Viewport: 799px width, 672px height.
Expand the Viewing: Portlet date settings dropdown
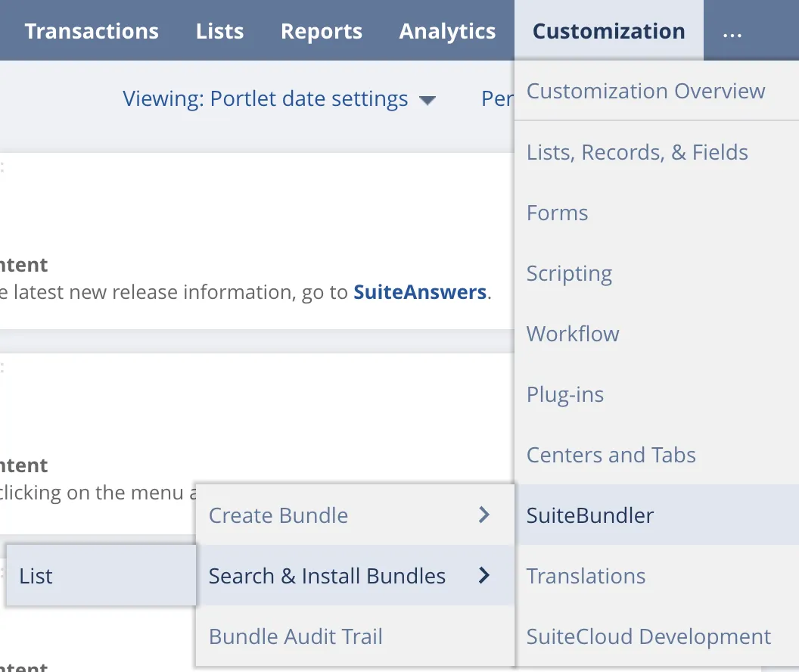click(279, 99)
